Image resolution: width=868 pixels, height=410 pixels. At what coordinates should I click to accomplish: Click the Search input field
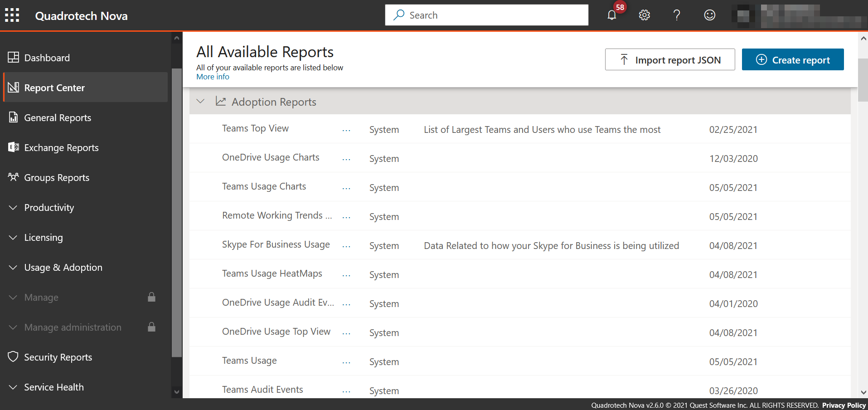[x=487, y=15]
